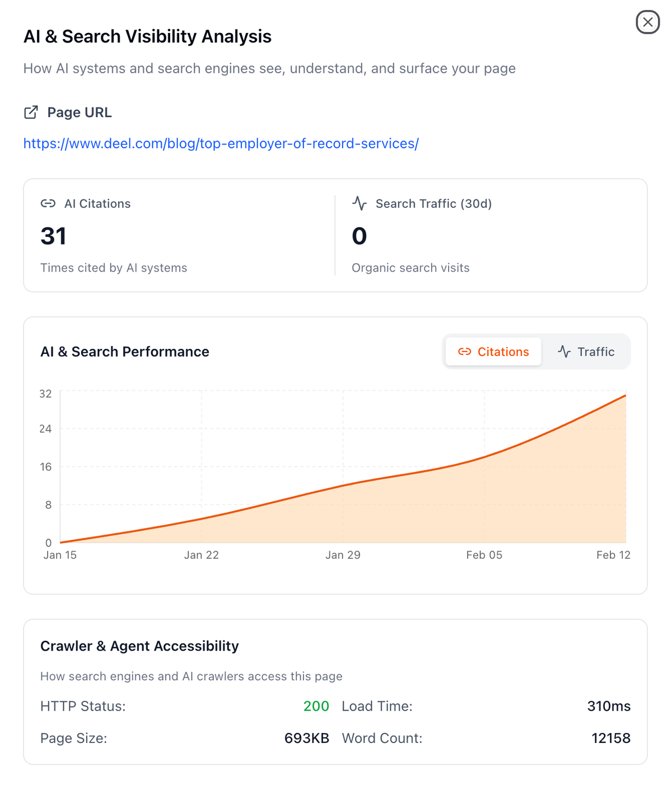This screenshot has height=785, width=672.
Task: Click the Crawler & Agent Accessibility heading
Action: point(139,646)
